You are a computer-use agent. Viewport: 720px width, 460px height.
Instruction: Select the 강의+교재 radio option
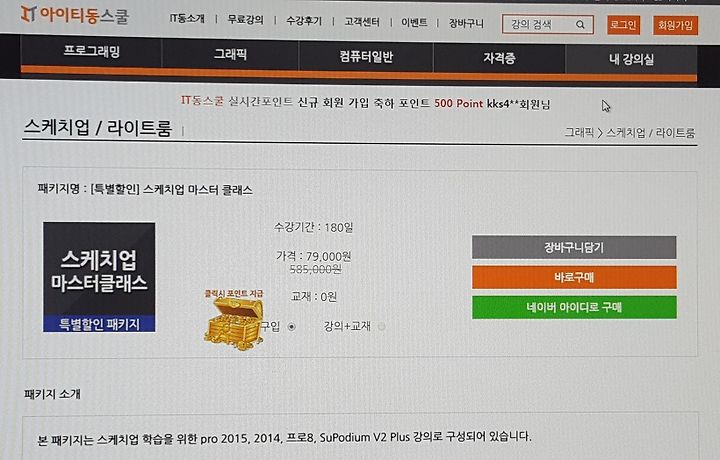click(381, 327)
